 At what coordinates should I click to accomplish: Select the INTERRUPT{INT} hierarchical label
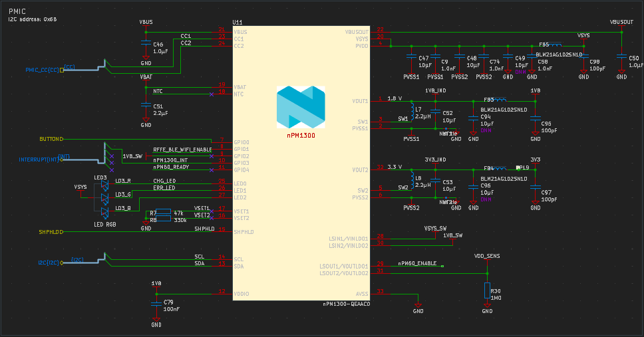[41, 160]
